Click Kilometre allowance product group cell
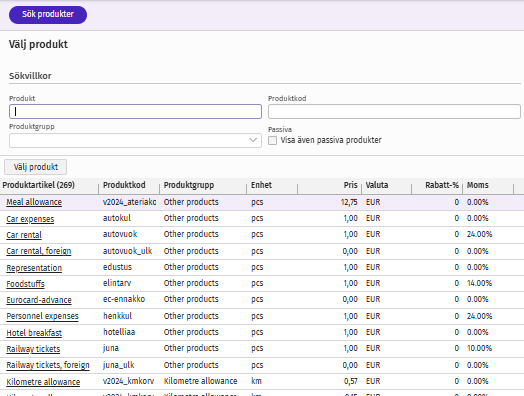This screenshot has width=524, height=396. tap(200, 381)
